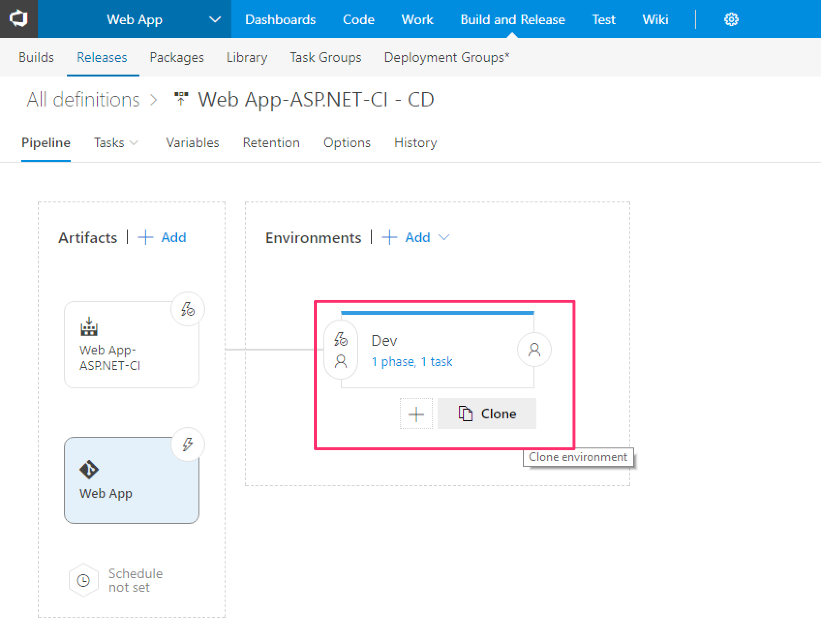Click the VSTS logo icon
This screenshot has height=644, width=821.
[19, 19]
